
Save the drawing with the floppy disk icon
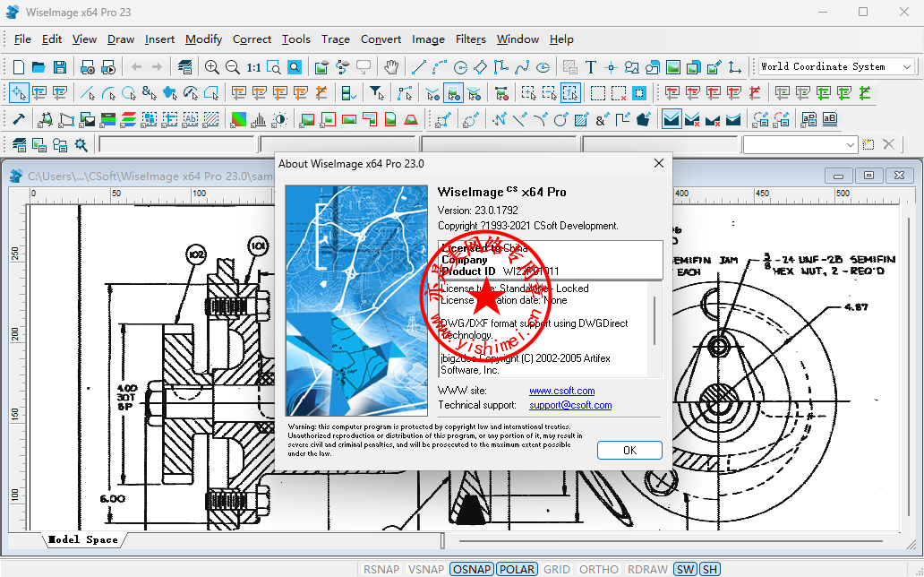pos(59,67)
